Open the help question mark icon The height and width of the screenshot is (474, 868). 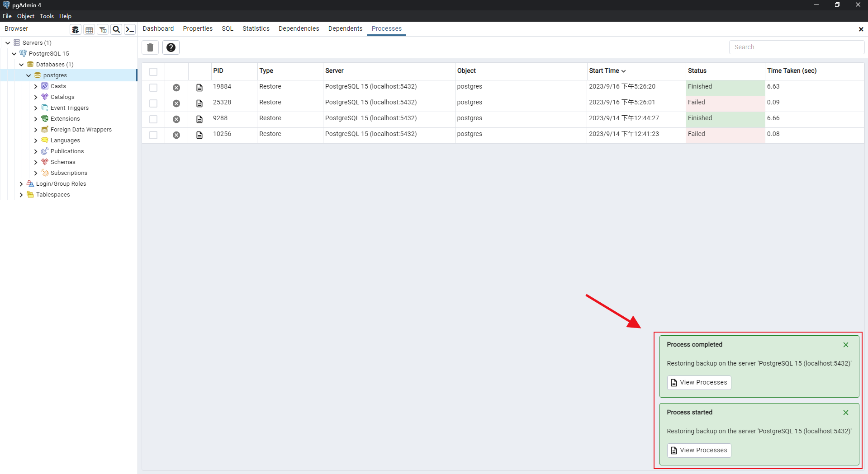pyautogui.click(x=171, y=47)
